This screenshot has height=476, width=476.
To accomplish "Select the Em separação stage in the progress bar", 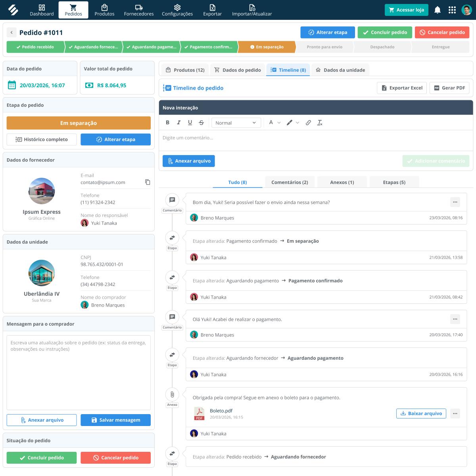I will 267,47.
